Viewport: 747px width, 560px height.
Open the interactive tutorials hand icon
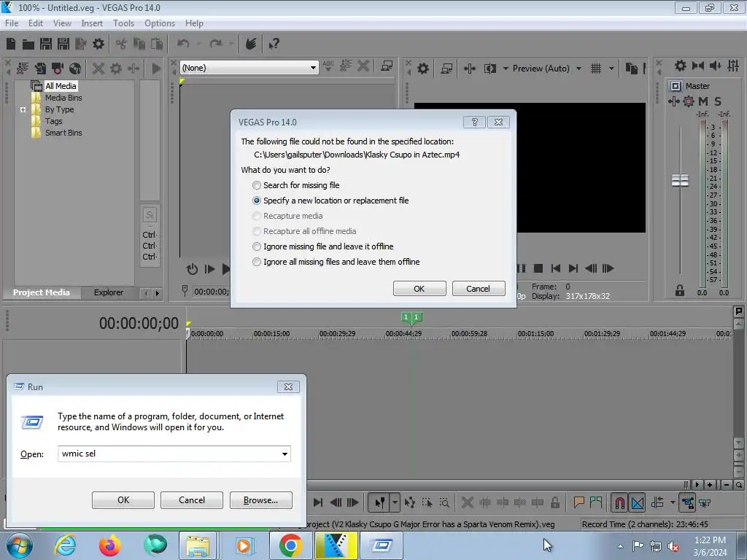click(x=251, y=44)
